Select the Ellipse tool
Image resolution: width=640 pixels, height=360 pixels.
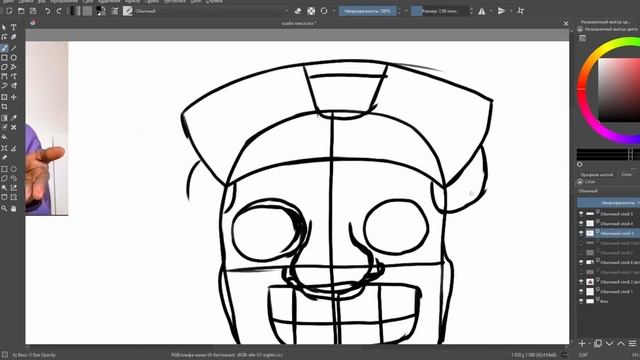[13, 58]
